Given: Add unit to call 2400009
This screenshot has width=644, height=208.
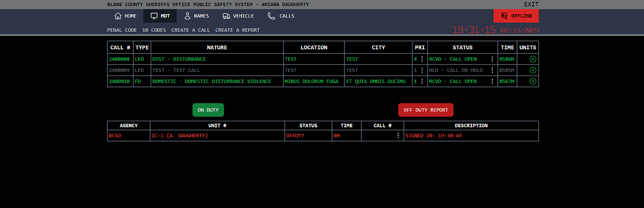Looking at the screenshot, I should click(533, 70).
